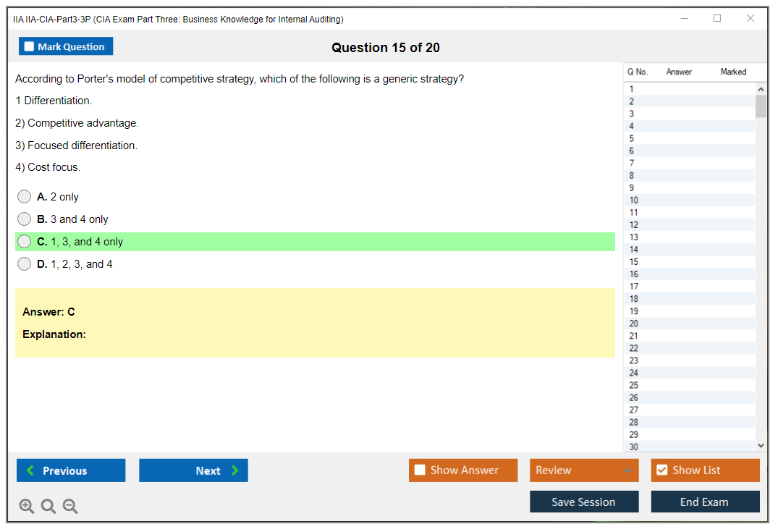
Task: Select answer option A, 2 only
Action: (x=25, y=197)
